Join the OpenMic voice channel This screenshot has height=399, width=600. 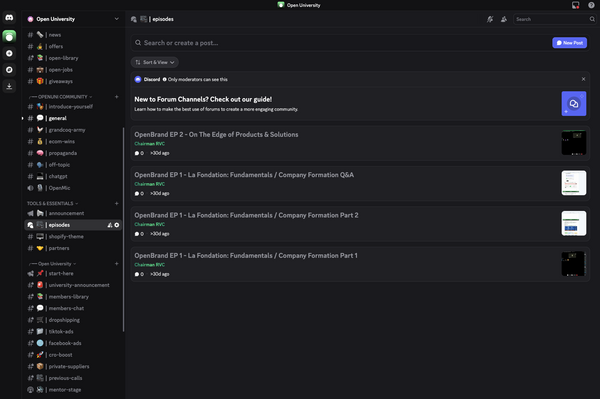click(73, 188)
